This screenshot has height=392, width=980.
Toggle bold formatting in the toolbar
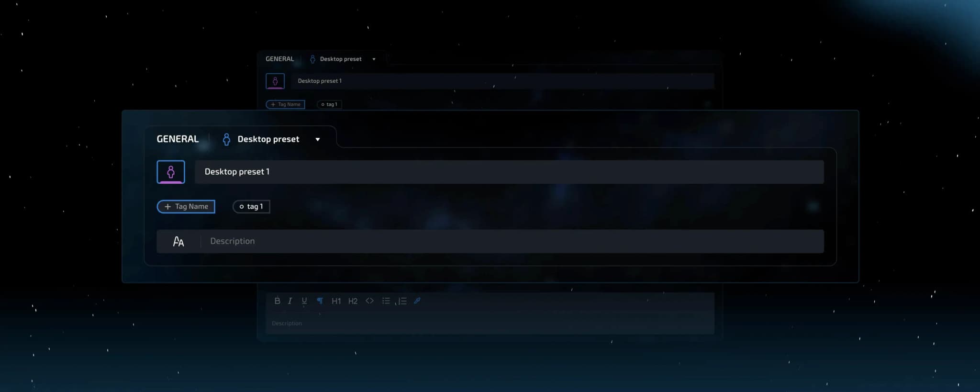(x=277, y=301)
